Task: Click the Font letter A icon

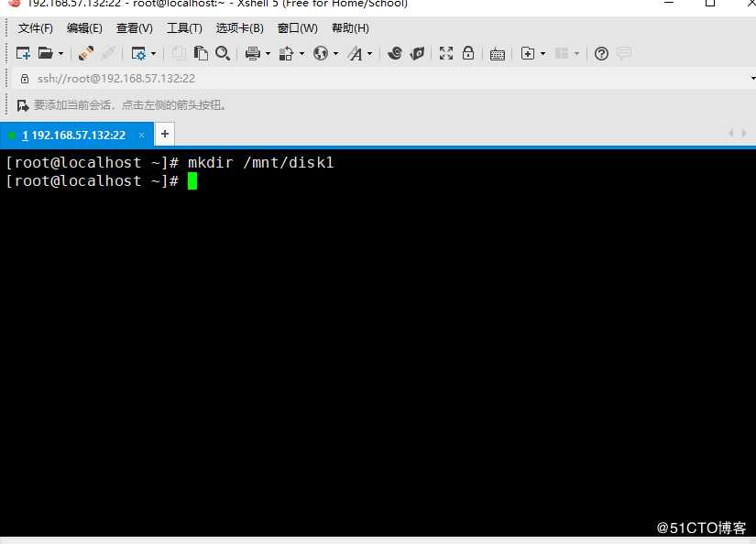Action: click(x=356, y=53)
